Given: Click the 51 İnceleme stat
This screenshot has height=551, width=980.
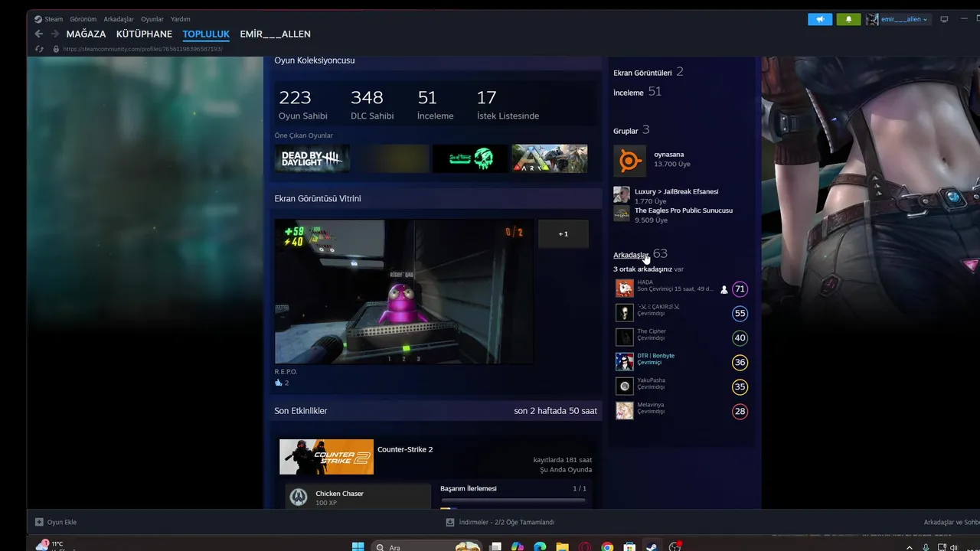Looking at the screenshot, I should click(x=435, y=105).
